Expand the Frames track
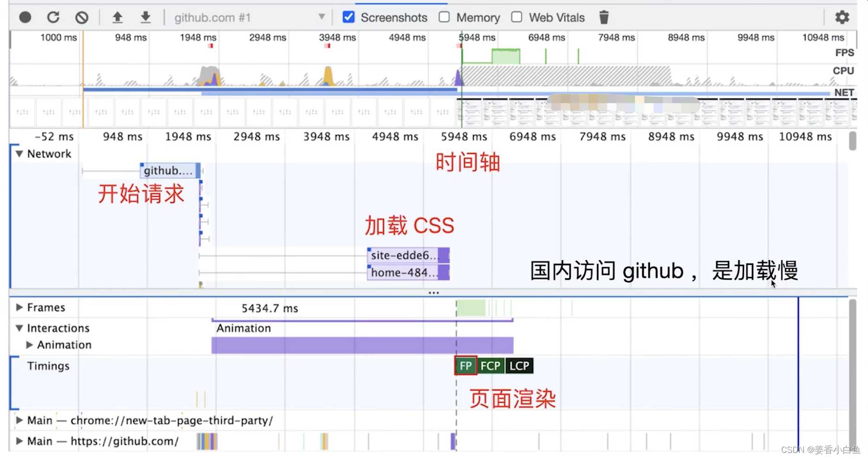This screenshot has width=868, height=459. (x=19, y=307)
